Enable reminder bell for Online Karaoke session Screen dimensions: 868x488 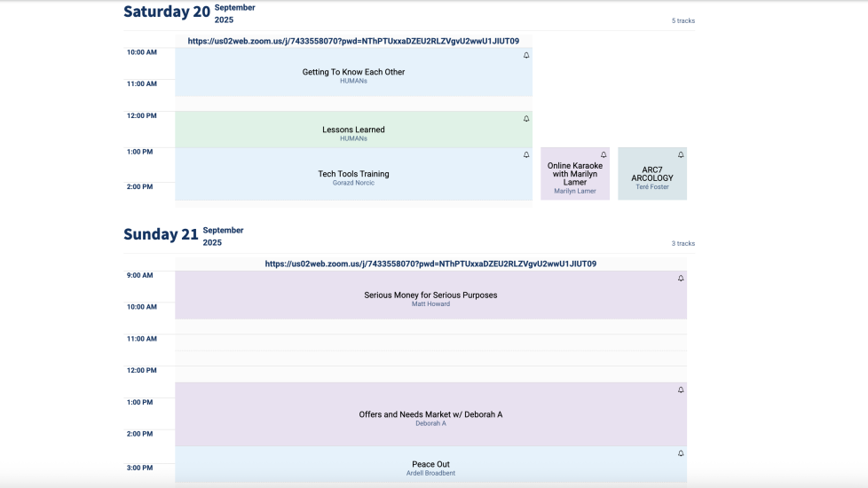604,155
